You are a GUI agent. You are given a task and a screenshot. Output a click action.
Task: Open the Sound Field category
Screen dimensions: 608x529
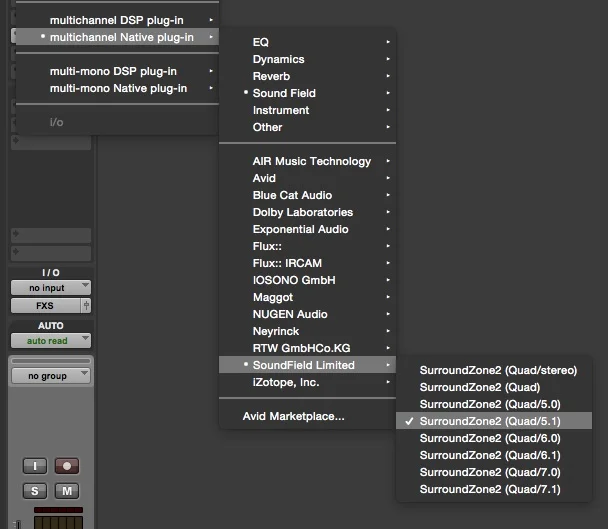[x=307, y=93]
